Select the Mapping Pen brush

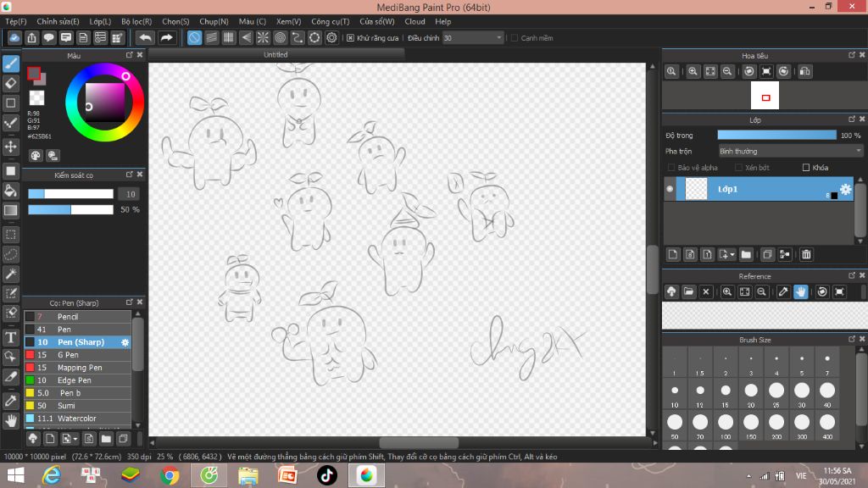point(77,368)
